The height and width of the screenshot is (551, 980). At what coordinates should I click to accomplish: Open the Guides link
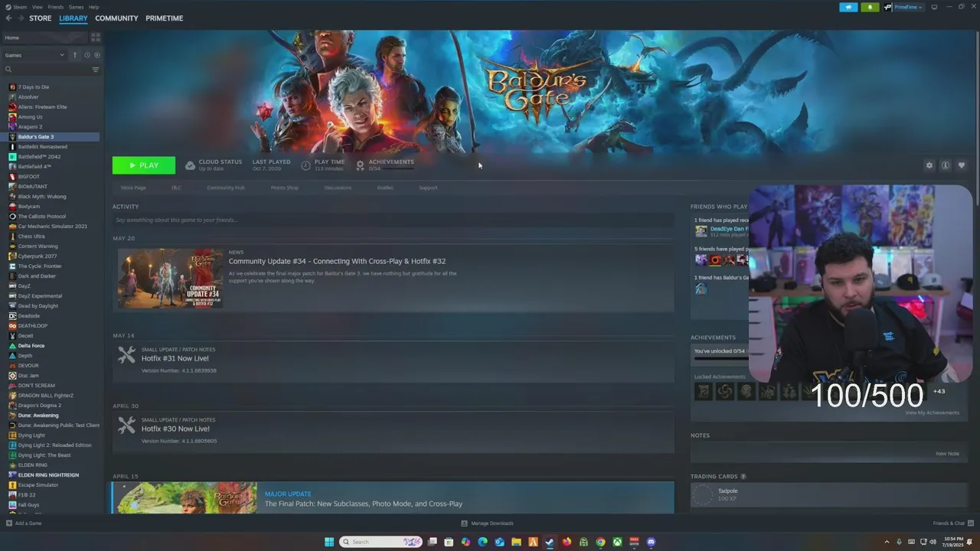pos(385,187)
